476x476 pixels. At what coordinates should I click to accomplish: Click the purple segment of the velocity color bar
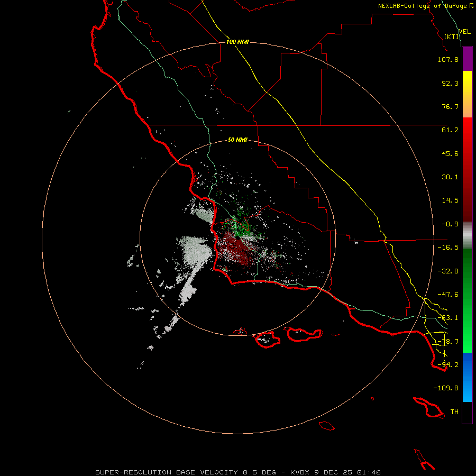click(x=467, y=59)
